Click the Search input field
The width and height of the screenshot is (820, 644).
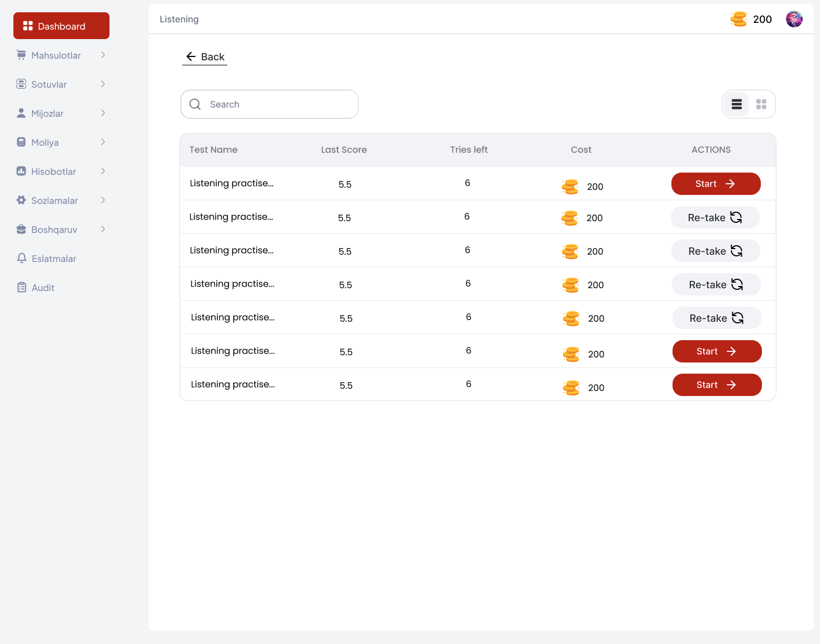pos(279,104)
